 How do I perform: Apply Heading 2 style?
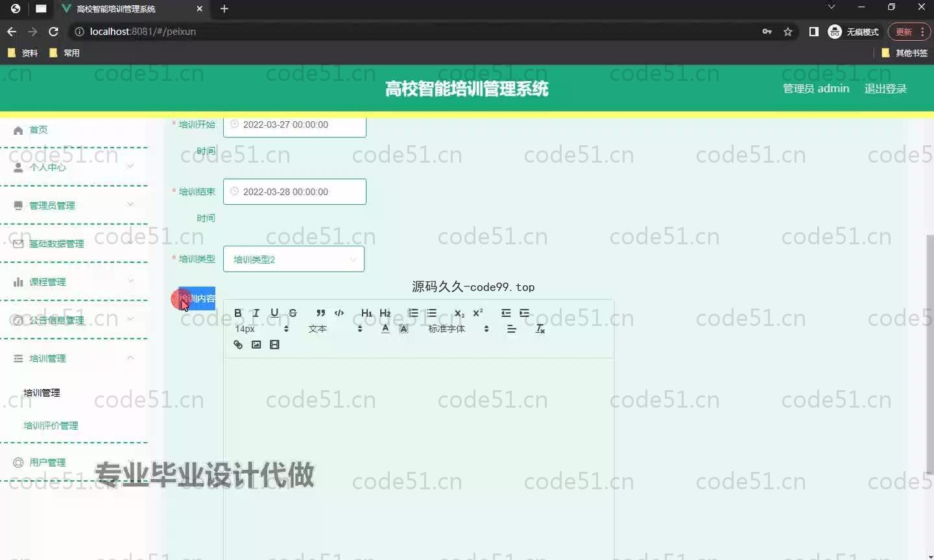[385, 313]
